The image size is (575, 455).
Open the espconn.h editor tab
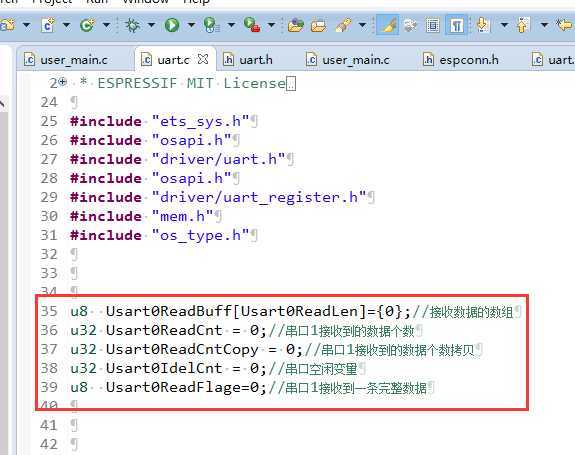(461, 59)
